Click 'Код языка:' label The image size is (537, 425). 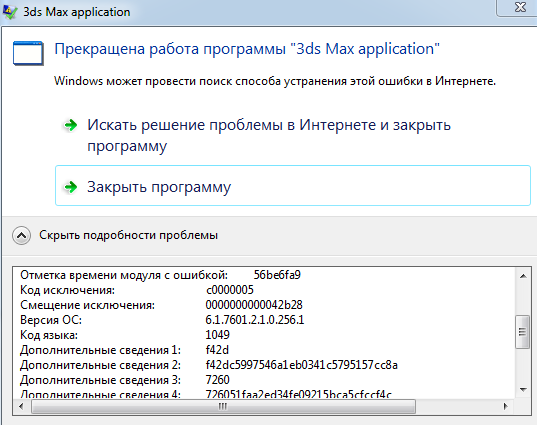click(x=49, y=335)
